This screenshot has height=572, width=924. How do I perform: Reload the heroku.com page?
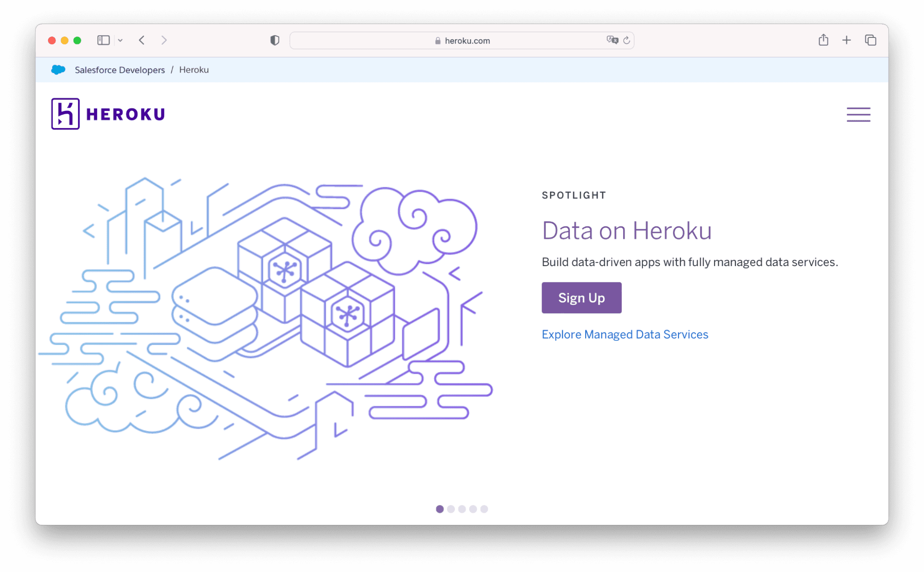point(626,40)
